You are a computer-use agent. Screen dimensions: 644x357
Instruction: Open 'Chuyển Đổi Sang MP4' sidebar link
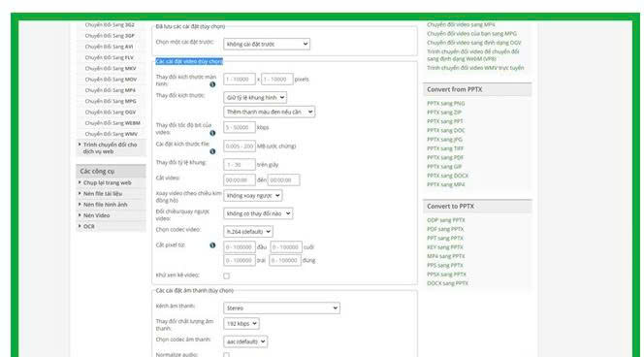(x=110, y=90)
